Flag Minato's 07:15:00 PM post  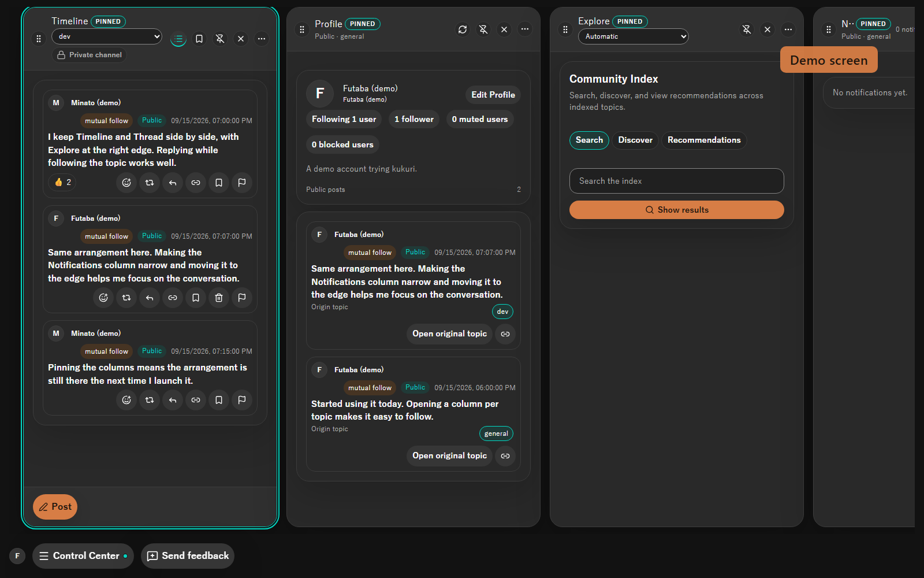(242, 400)
